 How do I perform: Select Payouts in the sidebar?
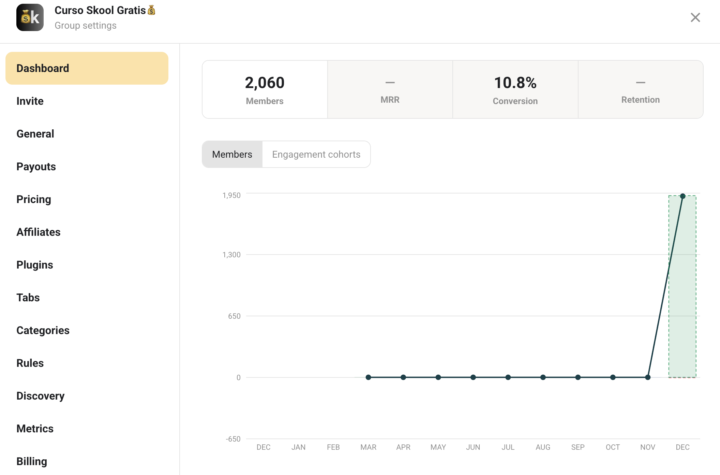[x=36, y=167]
